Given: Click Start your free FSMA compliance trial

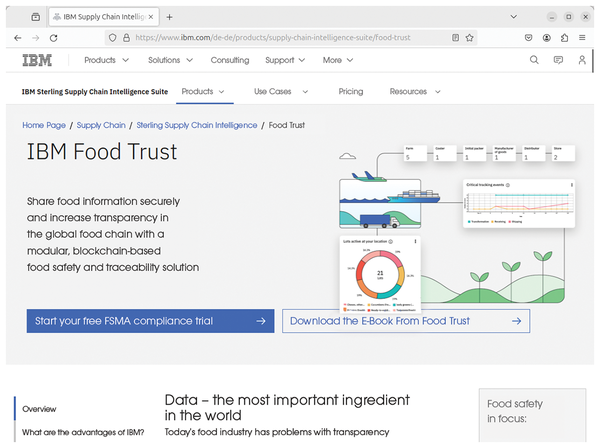Looking at the screenshot, I should click(150, 321).
